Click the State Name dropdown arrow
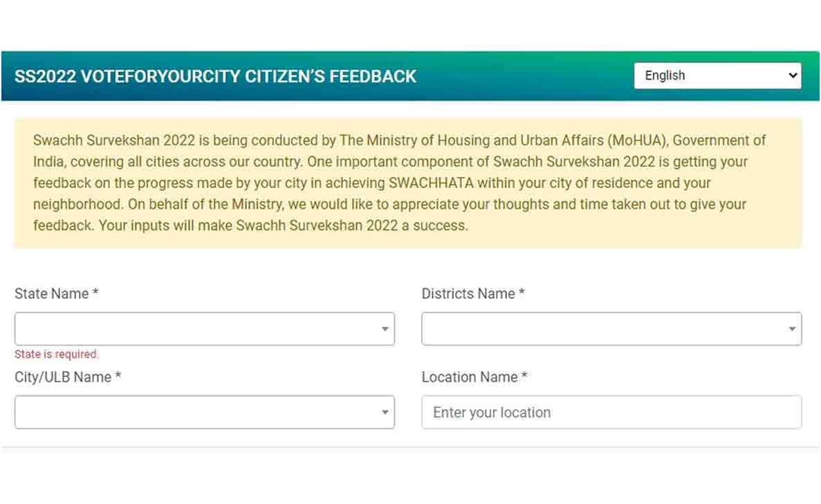 (385, 329)
